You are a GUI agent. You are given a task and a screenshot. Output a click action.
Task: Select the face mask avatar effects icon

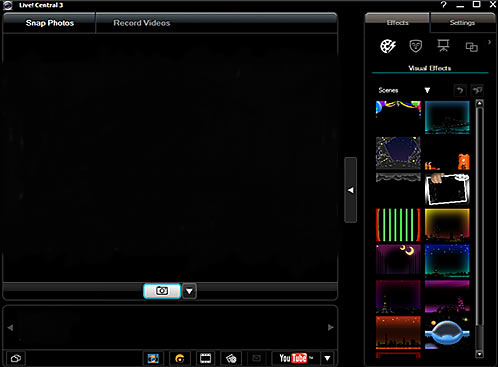tap(416, 46)
